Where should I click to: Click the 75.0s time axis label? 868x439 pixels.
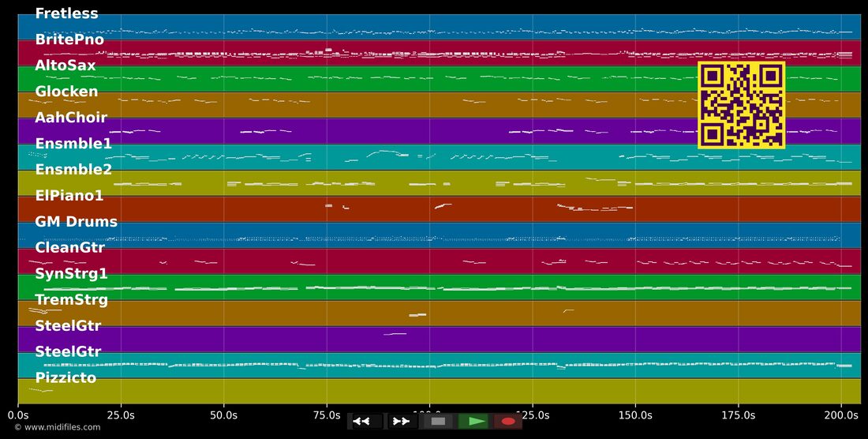tap(327, 415)
